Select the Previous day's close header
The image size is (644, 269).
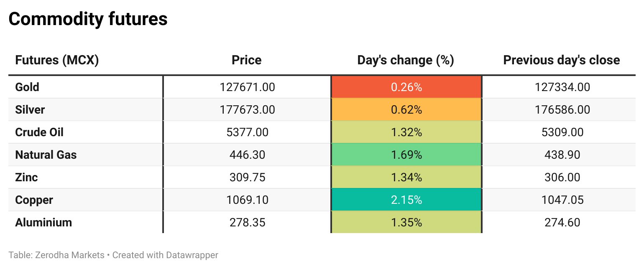coord(561,60)
